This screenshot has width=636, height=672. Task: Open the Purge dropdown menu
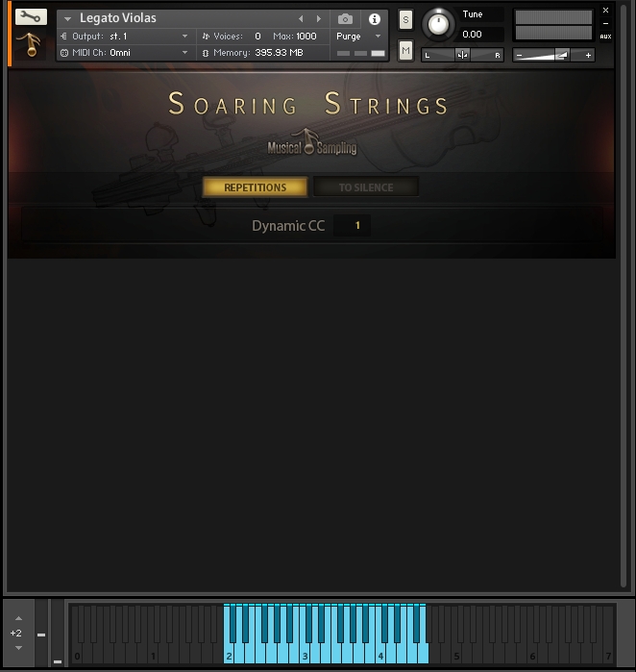click(x=359, y=37)
